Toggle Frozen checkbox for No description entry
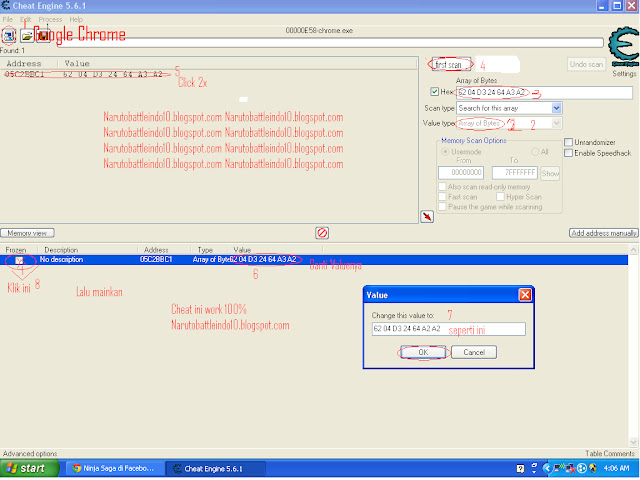Image resolution: width=640 pixels, height=480 pixels. click(x=19, y=260)
